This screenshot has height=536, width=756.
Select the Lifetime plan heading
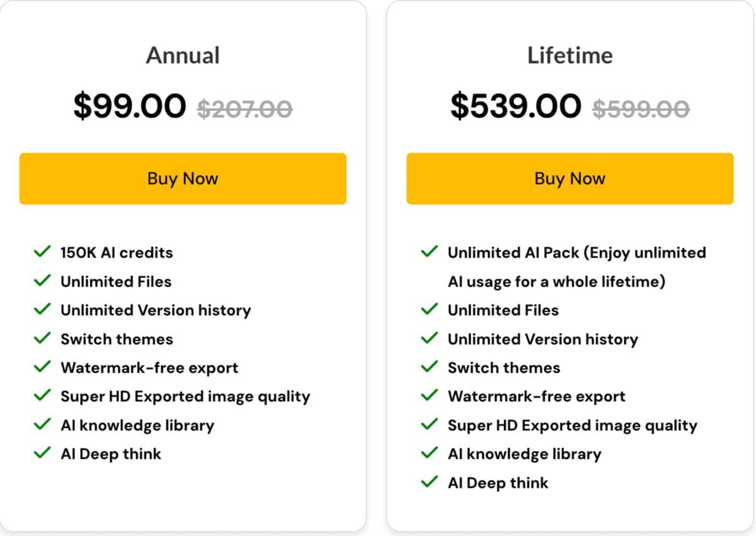click(570, 55)
